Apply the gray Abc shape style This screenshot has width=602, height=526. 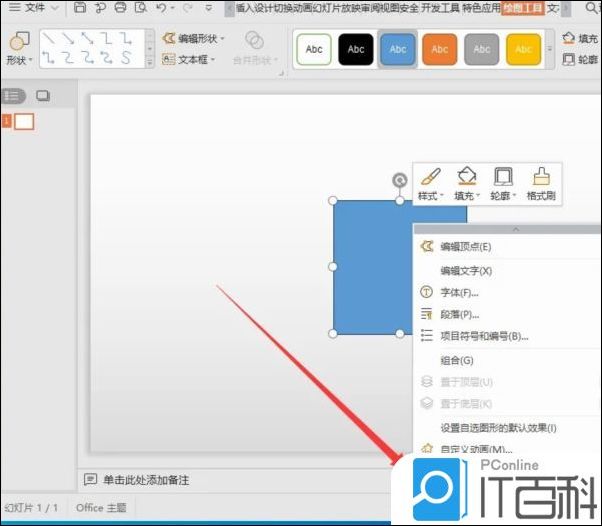click(x=481, y=49)
